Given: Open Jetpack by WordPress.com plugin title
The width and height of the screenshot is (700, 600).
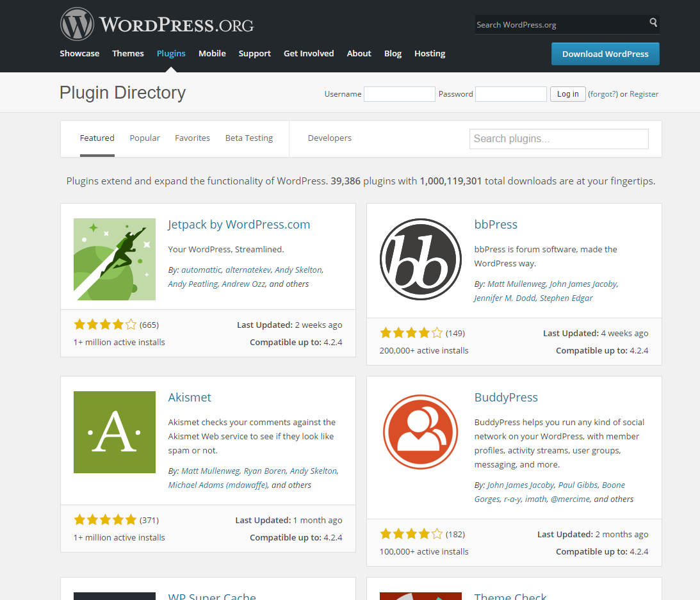Looking at the screenshot, I should tap(239, 225).
